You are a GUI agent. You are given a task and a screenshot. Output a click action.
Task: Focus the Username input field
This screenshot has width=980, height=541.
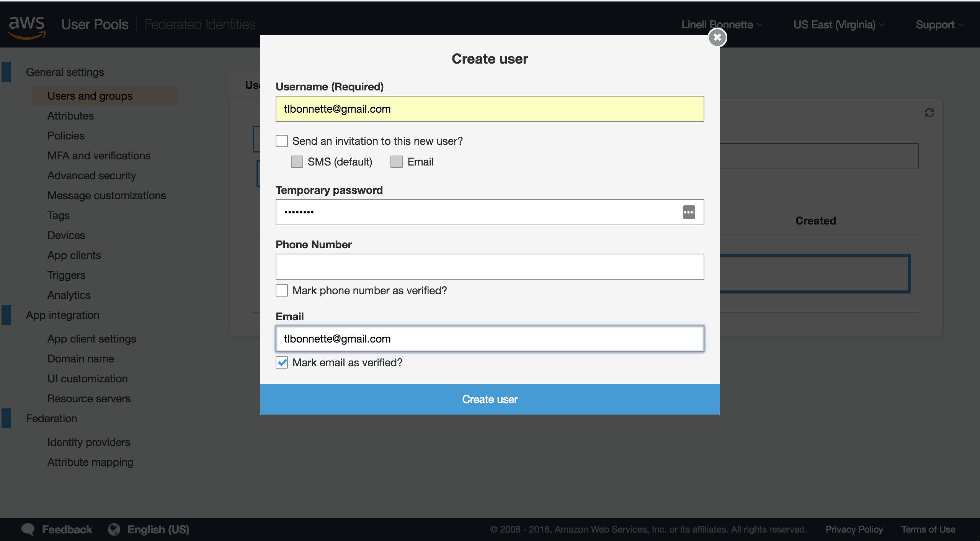point(490,109)
